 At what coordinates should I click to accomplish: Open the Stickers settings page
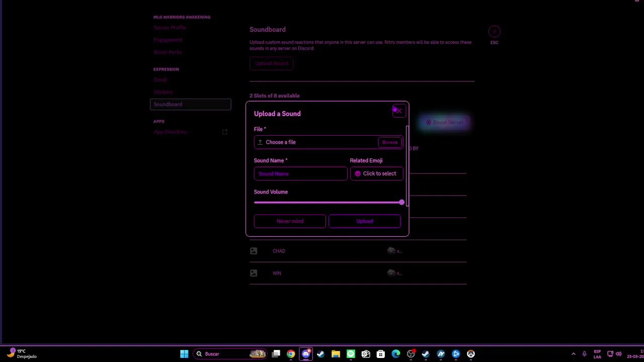tap(163, 92)
